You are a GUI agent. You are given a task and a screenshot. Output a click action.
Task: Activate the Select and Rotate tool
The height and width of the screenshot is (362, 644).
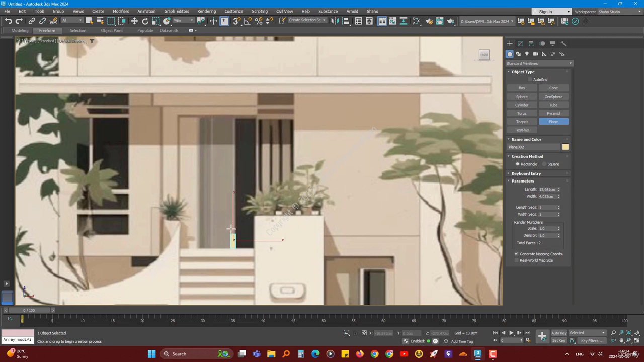tap(145, 21)
